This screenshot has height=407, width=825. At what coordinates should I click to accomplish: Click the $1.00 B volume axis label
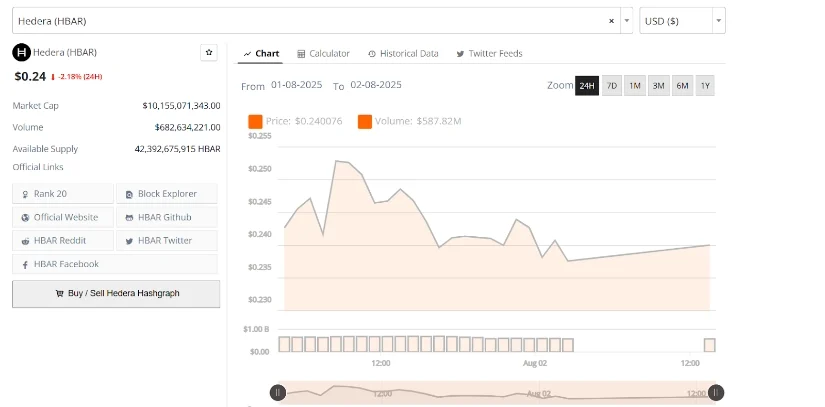tap(256, 329)
